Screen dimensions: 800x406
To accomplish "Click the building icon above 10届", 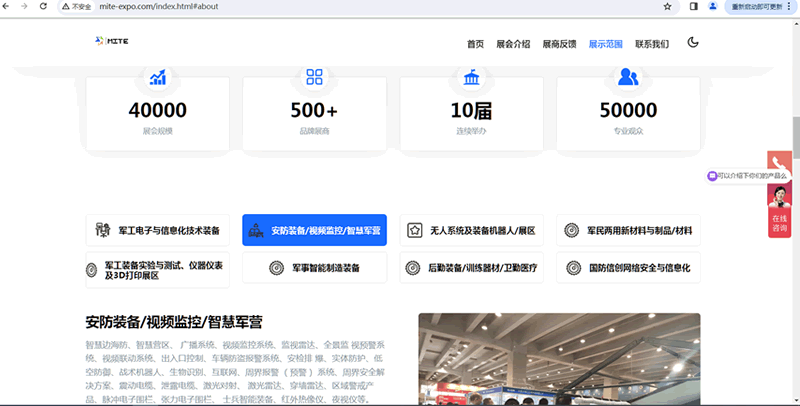I will 470,77.
